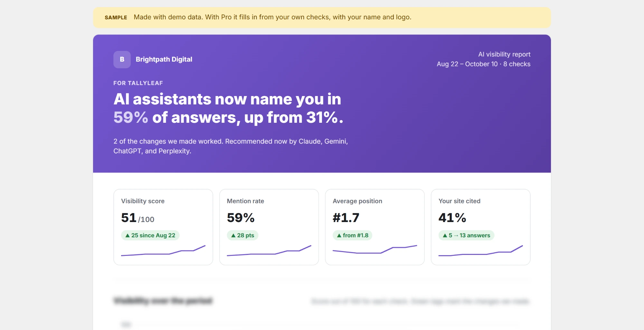The image size is (644, 330).
Task: Click the "AI visibility report" header text
Action: 504,54
